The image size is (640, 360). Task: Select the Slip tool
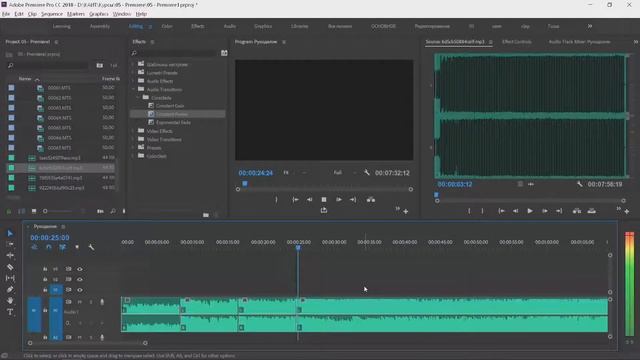click(10, 278)
